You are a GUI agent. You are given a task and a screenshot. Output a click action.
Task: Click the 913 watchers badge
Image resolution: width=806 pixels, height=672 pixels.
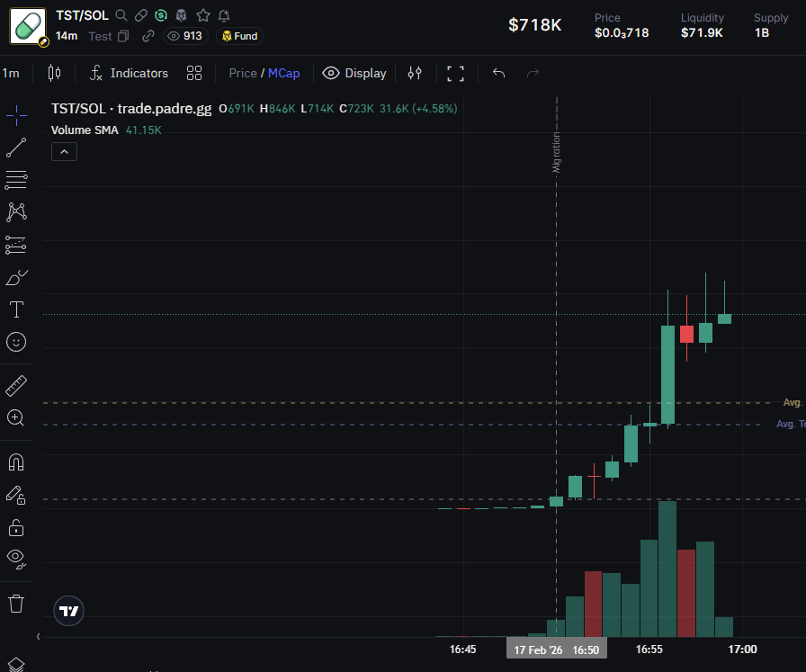click(x=185, y=36)
